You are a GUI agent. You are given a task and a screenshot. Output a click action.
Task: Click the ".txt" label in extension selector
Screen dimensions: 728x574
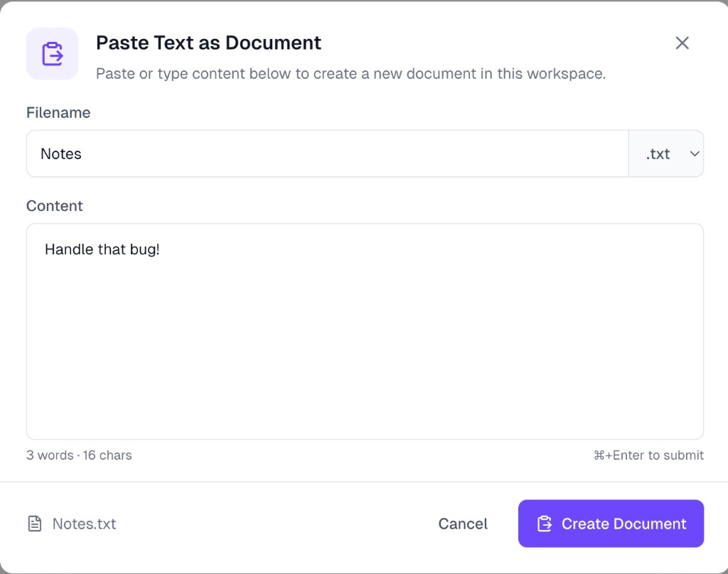[658, 154]
